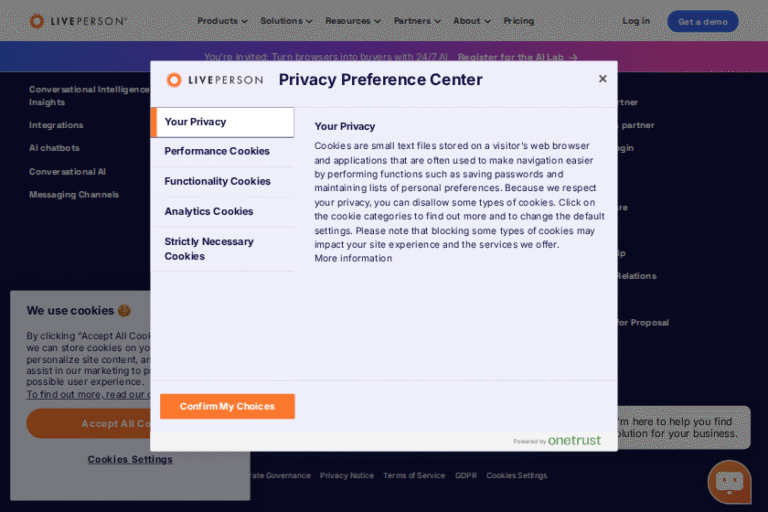768x512 pixels.
Task: Open Cookies Settings link in banner
Action: (130, 459)
